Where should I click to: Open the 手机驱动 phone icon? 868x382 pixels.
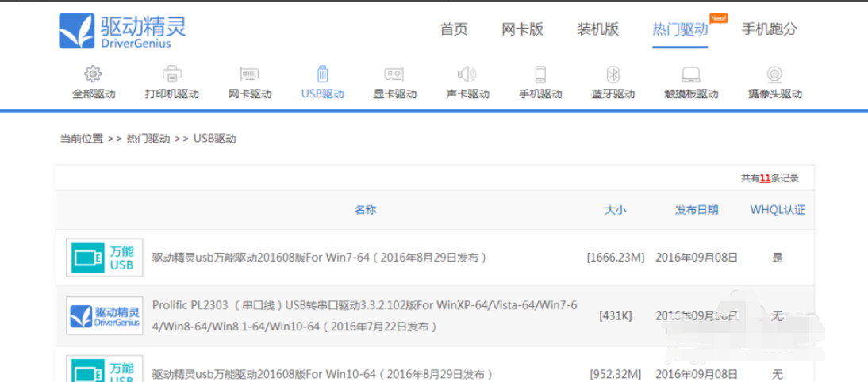tap(540, 74)
